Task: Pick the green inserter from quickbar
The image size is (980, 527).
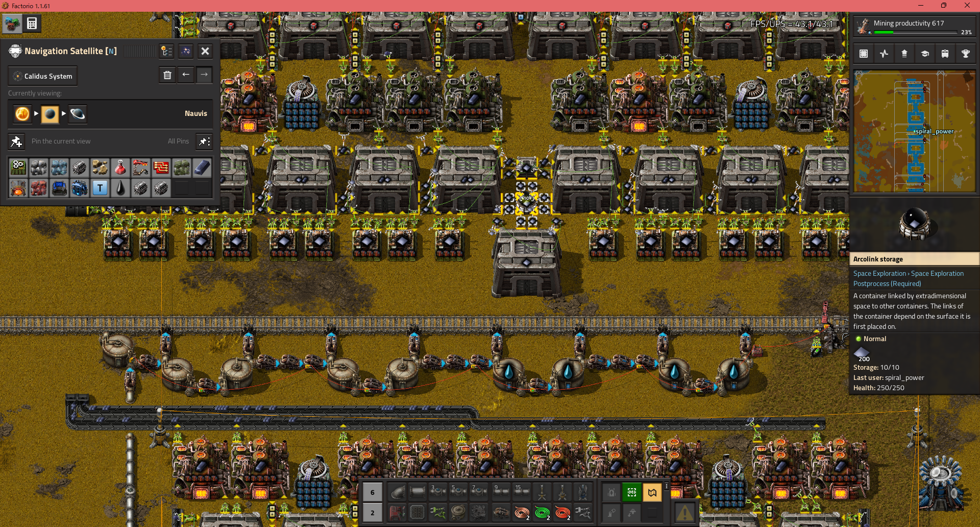Action: point(438,513)
